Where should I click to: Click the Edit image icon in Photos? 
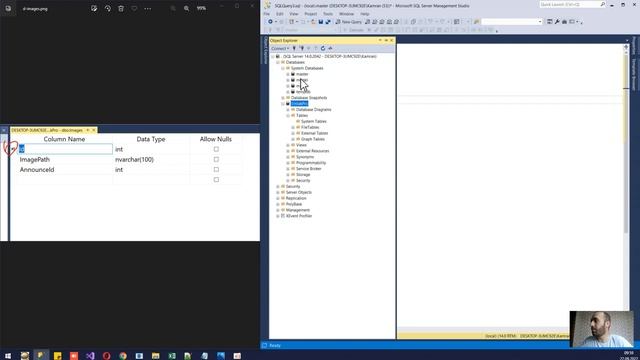click(x=94, y=8)
